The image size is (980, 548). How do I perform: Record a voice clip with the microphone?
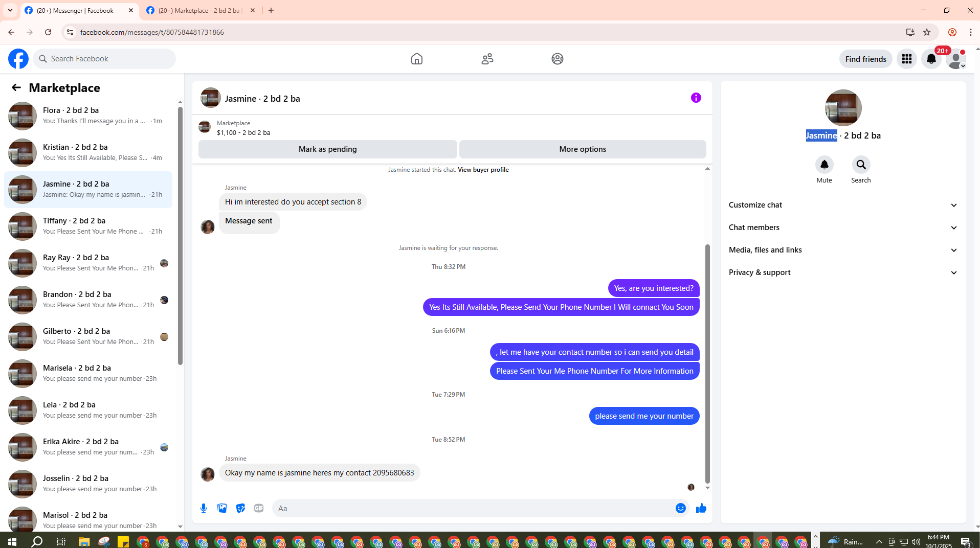pyautogui.click(x=204, y=508)
